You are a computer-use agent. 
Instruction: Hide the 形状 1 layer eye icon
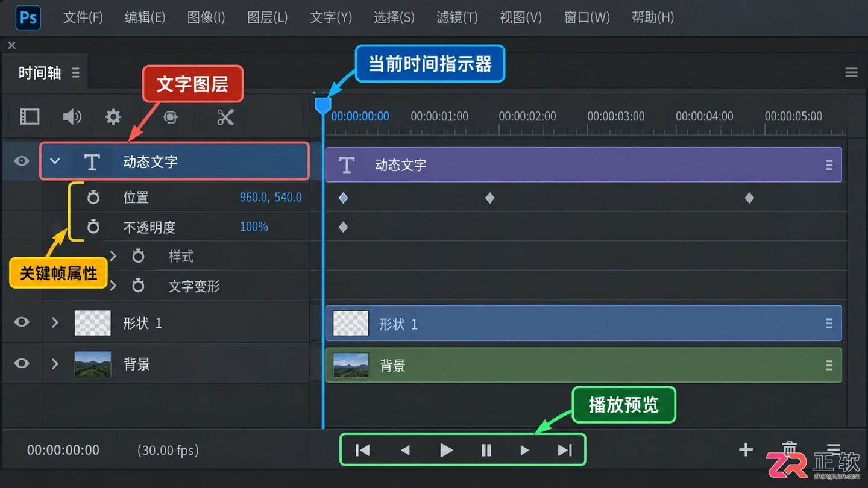tap(22, 322)
